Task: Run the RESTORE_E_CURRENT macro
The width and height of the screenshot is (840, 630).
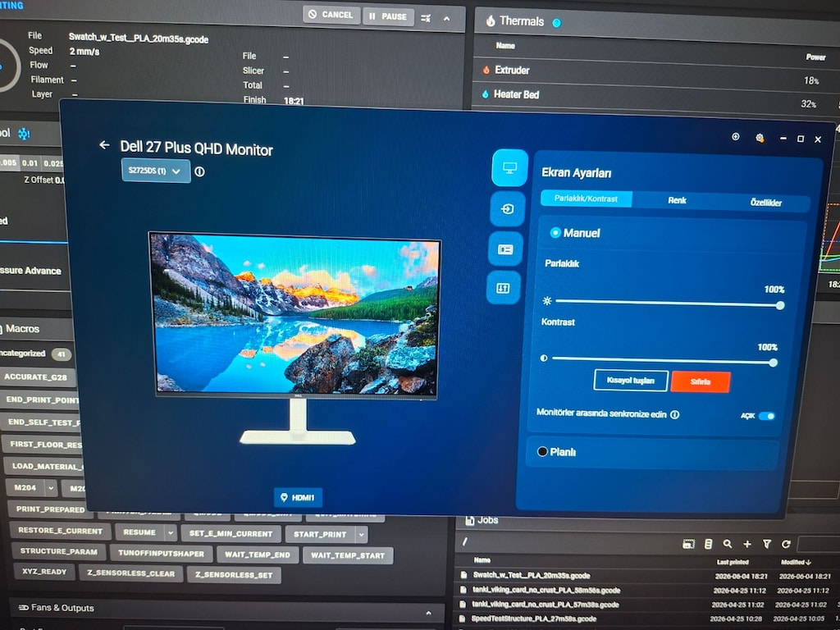Action: (x=61, y=531)
